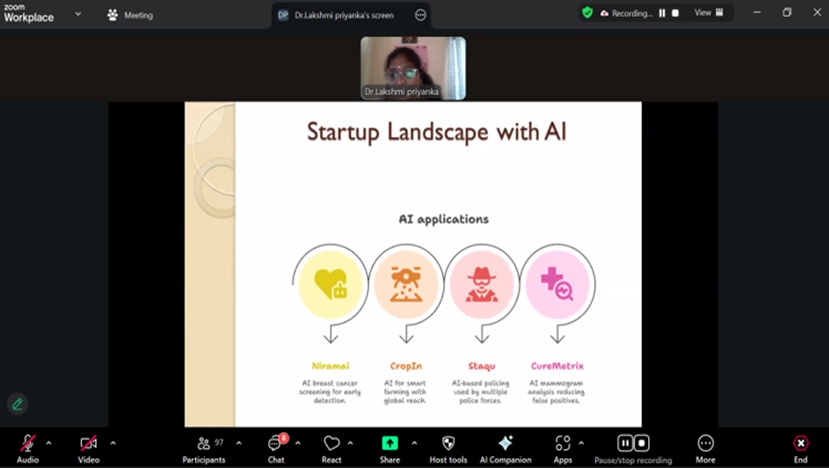Viewport: 829px width, 468px height.
Task: Launch the AI Companion
Action: (505, 443)
